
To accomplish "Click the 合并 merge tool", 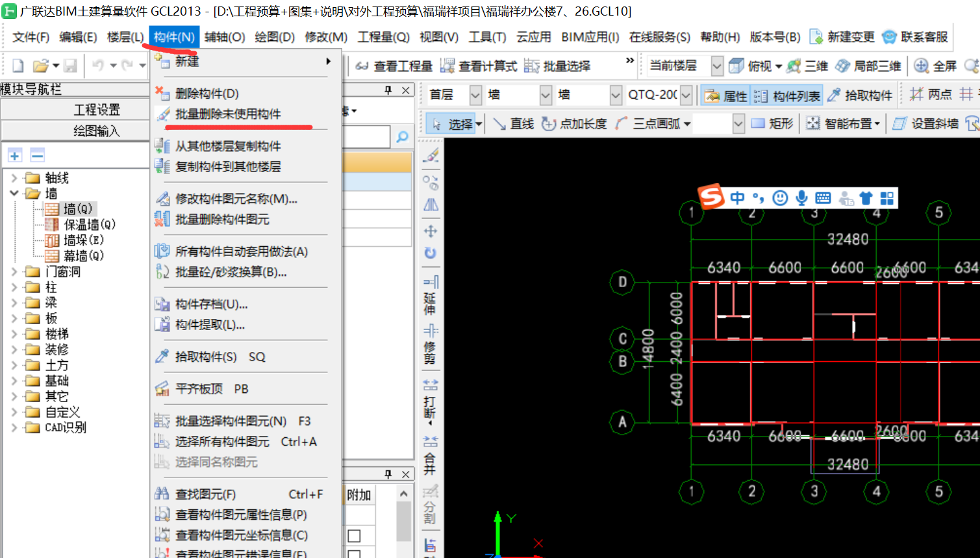I will pyautogui.click(x=430, y=455).
